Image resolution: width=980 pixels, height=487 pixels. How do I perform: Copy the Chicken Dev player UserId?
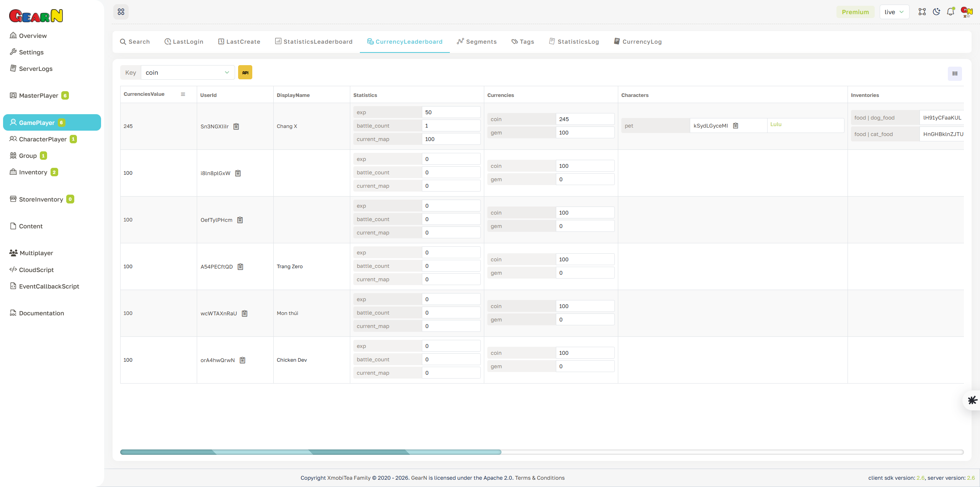[242, 360]
